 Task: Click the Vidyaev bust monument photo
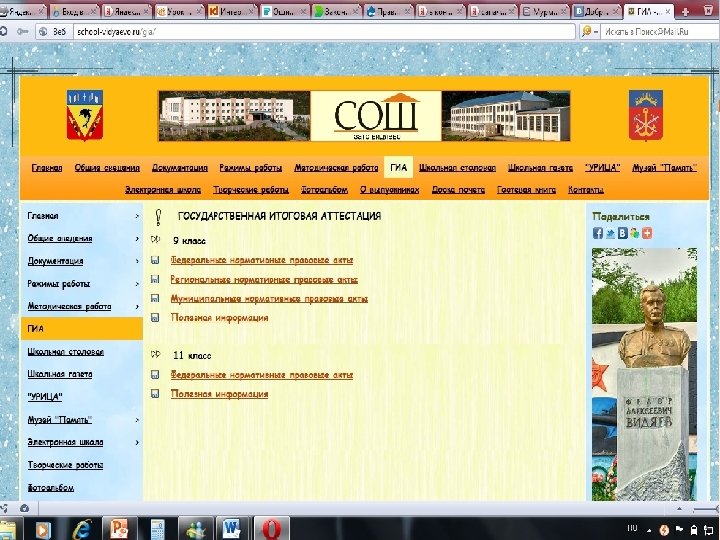(644, 374)
